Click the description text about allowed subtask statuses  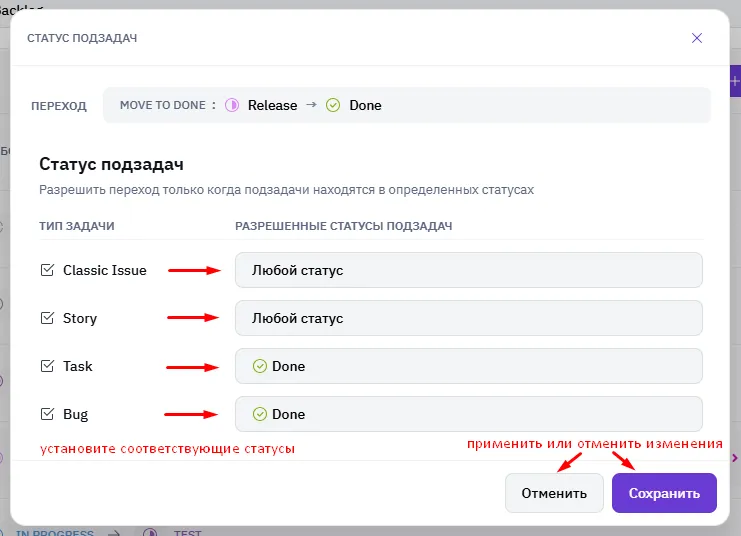286,190
